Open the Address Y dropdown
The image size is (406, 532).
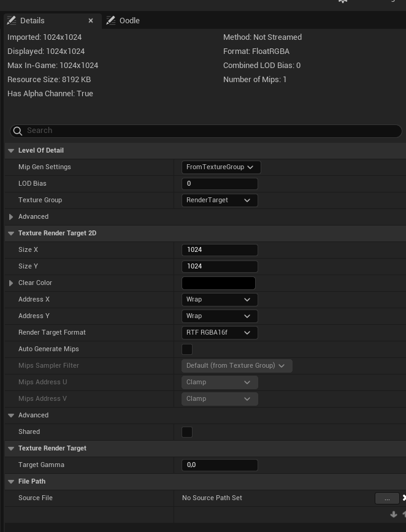coord(220,316)
